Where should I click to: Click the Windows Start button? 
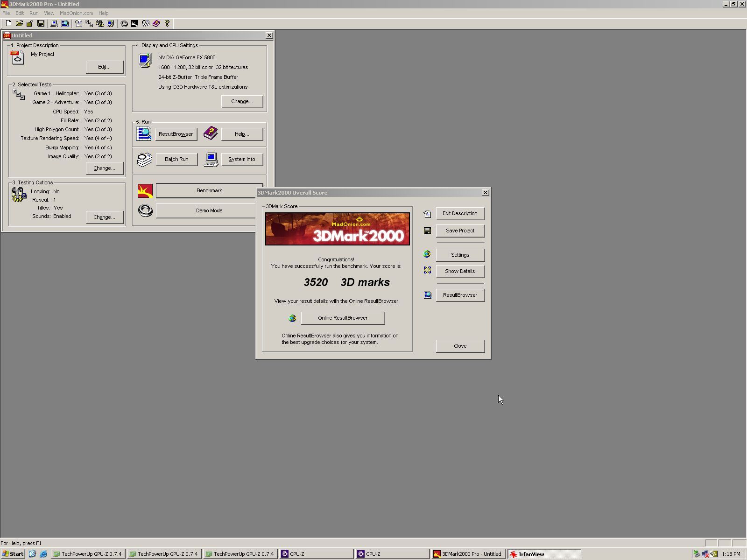[x=13, y=554]
